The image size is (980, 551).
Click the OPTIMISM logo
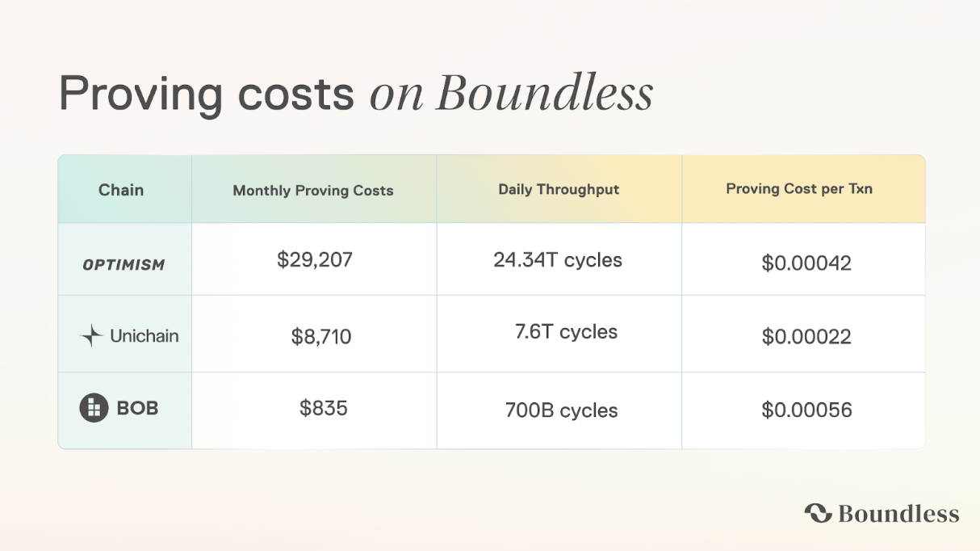point(124,264)
